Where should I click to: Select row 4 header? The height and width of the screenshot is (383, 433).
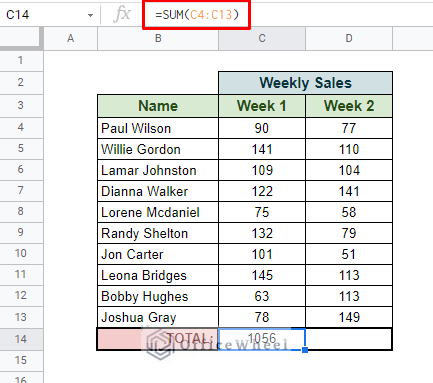[21, 128]
